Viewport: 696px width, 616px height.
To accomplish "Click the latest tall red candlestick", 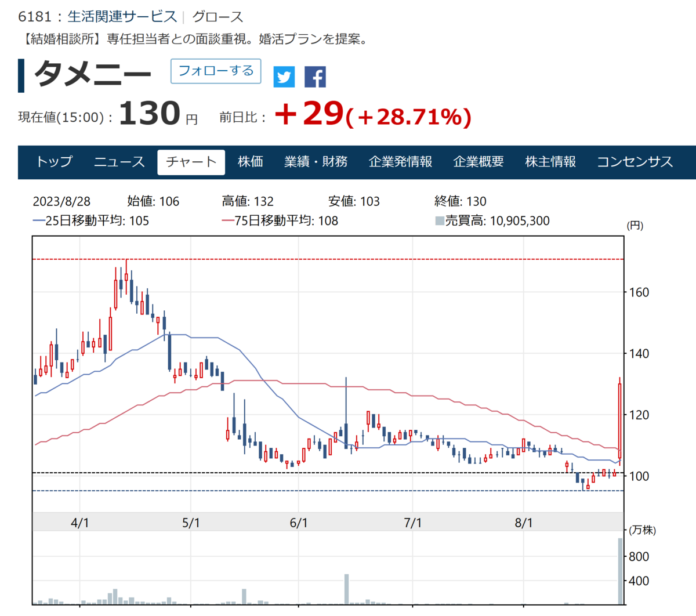I will pyautogui.click(x=620, y=421).
